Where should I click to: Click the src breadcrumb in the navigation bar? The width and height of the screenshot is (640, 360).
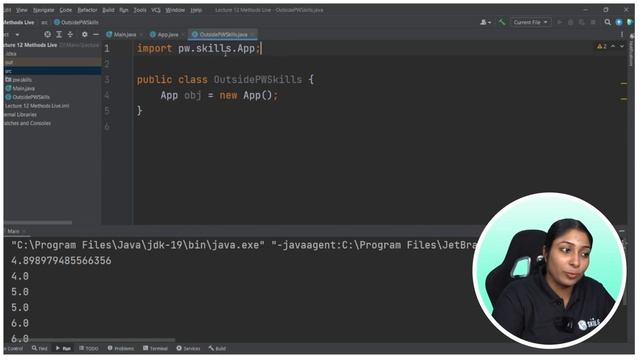44,22
